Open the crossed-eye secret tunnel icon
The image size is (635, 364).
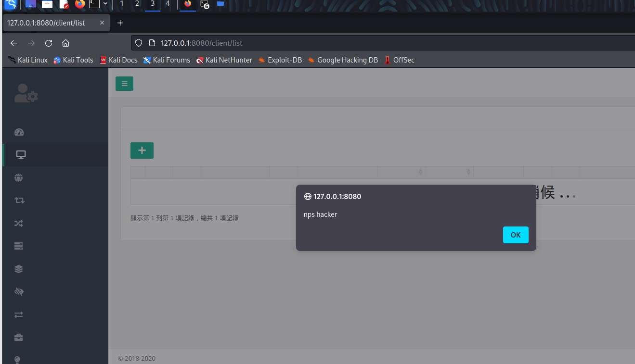coord(19,292)
